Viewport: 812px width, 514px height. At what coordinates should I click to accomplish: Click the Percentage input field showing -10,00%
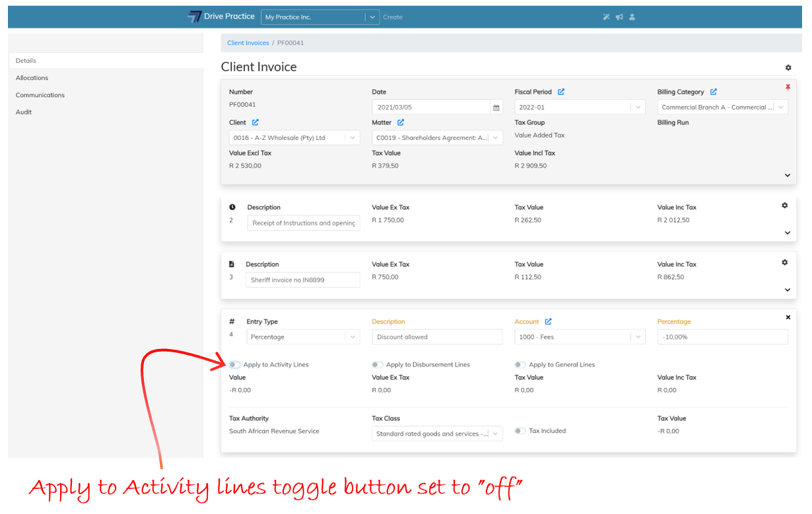coord(722,337)
